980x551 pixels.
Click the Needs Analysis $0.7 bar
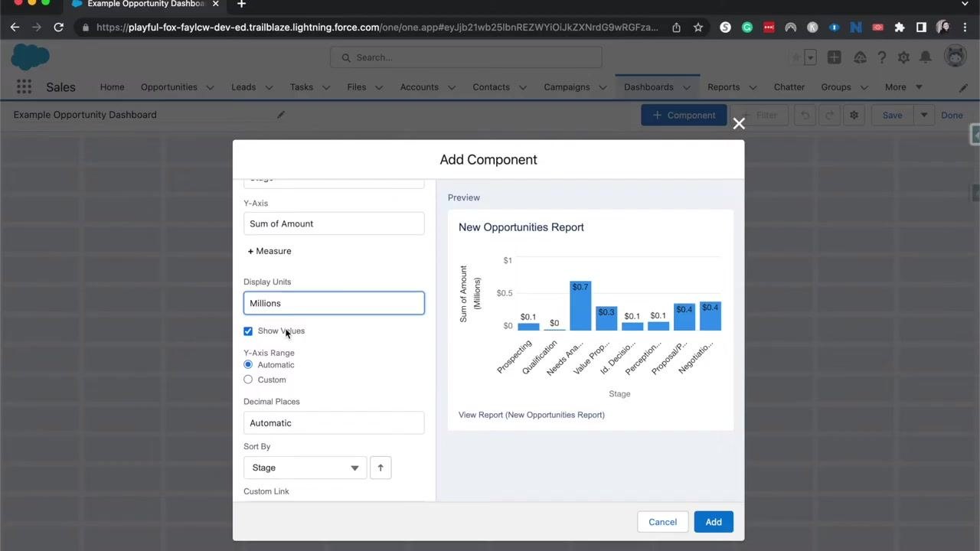pos(580,305)
